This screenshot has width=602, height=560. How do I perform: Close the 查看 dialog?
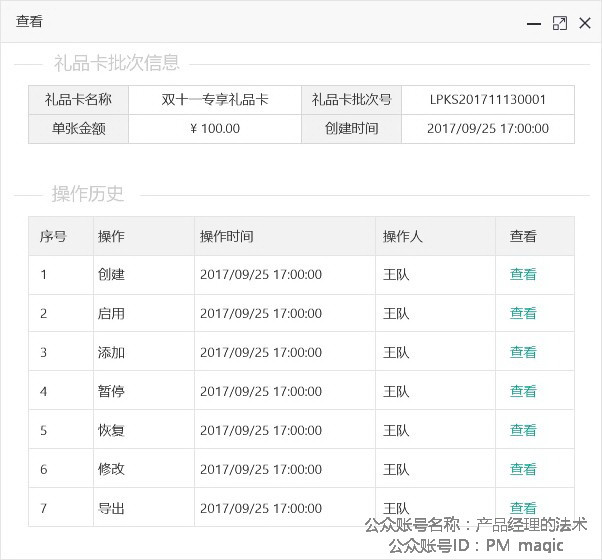pyautogui.click(x=585, y=23)
